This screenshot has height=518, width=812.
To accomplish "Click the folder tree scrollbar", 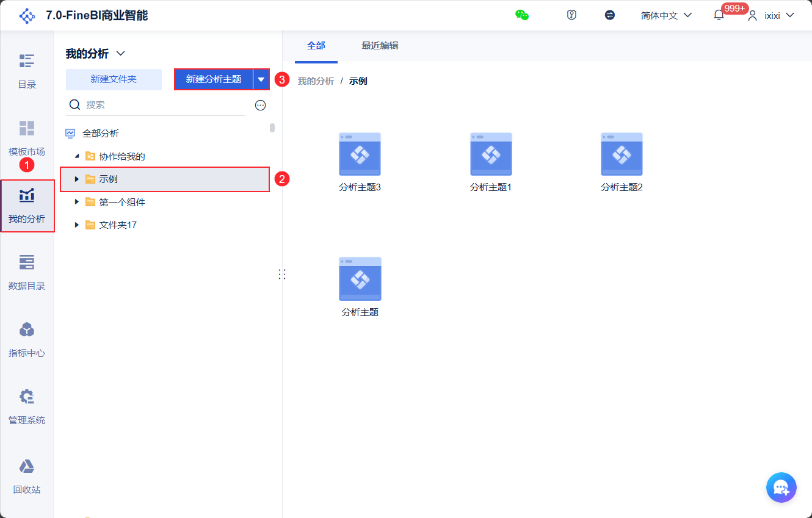I will pos(272,128).
